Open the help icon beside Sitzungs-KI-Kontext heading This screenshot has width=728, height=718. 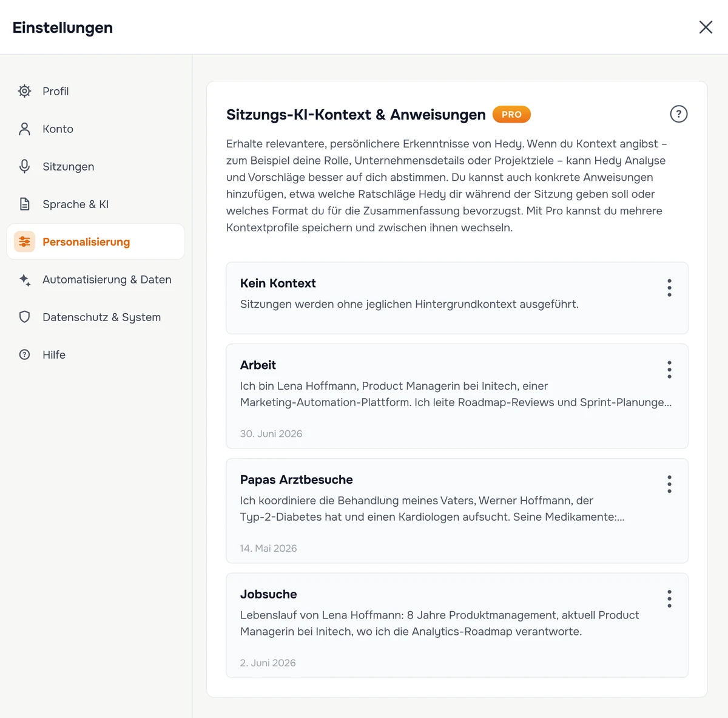click(x=678, y=114)
